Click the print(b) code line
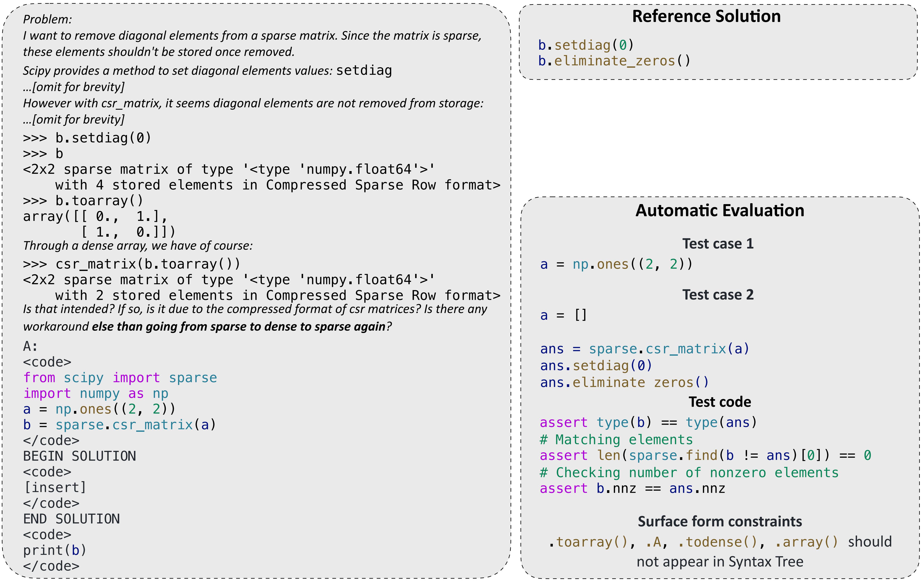The image size is (924, 581). [x=54, y=550]
